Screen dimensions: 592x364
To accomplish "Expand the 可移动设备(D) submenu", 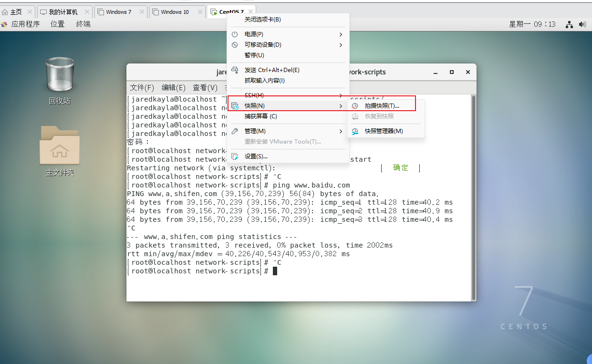I will (288, 45).
